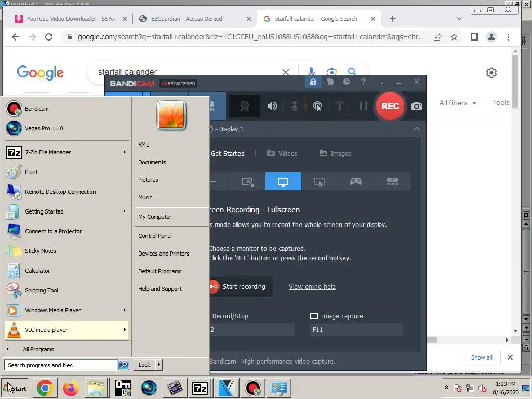
Task: Toggle Bandicam webcam overlay icon
Action: coord(245,106)
